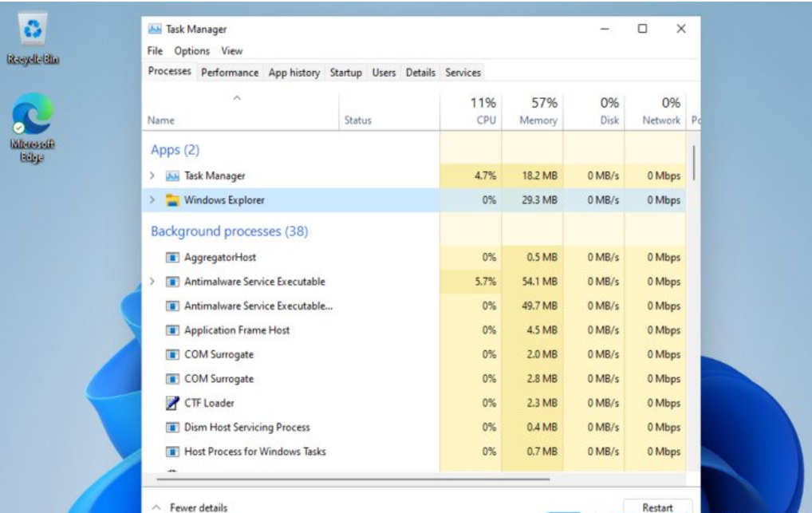Click the Application Frame Host icon
The height and width of the screenshot is (513, 812).
tap(171, 330)
